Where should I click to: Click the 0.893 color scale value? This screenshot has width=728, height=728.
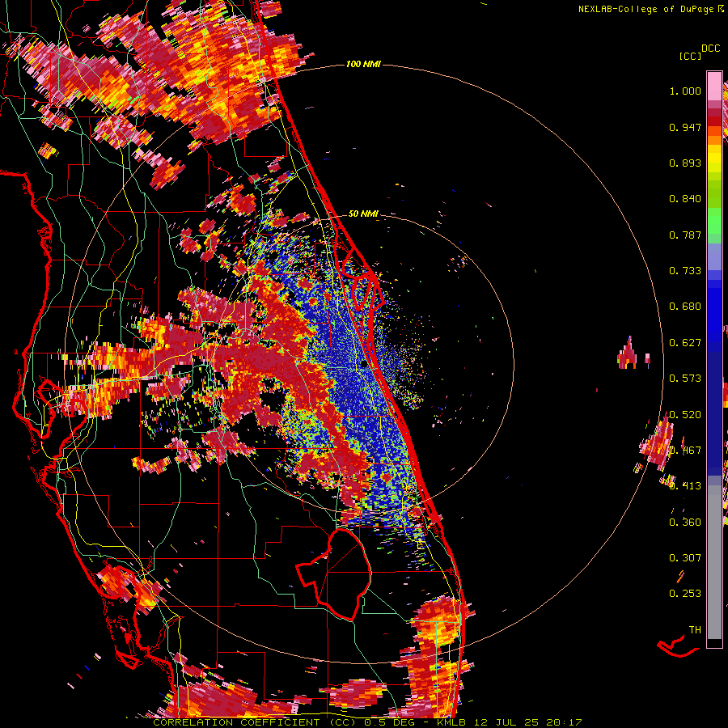[685, 163]
